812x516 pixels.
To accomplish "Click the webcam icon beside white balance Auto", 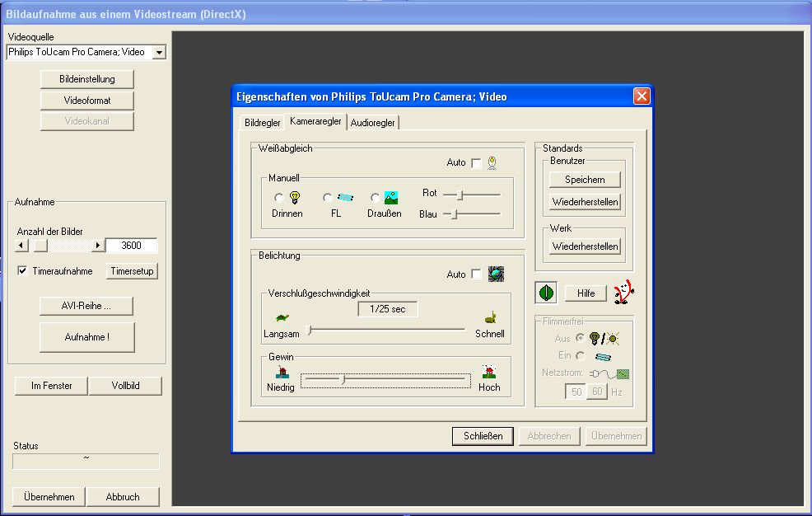I will coord(492,163).
